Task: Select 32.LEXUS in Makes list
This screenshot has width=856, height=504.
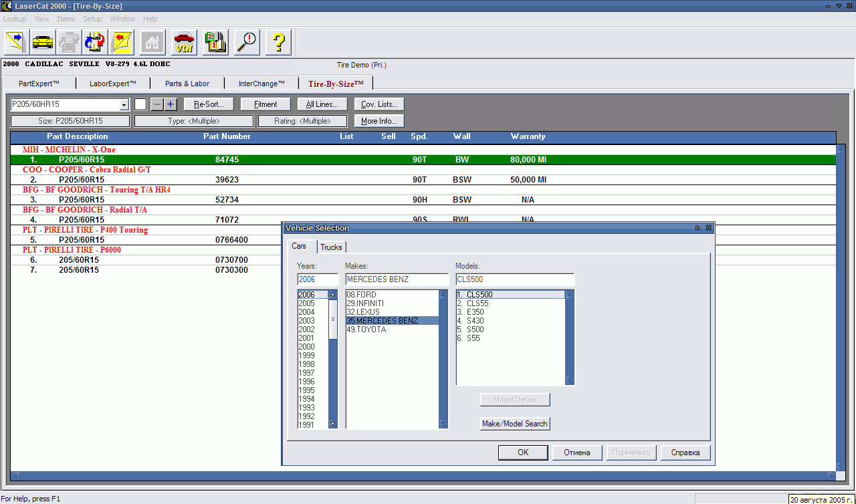Action: (392, 312)
